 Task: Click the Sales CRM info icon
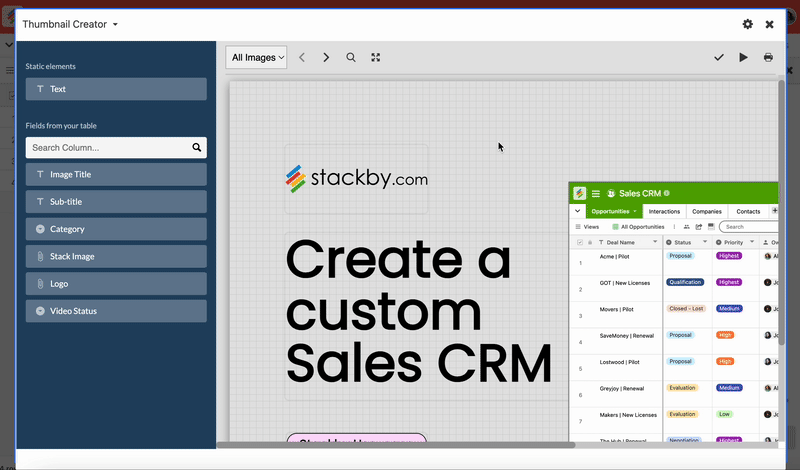tap(666, 193)
